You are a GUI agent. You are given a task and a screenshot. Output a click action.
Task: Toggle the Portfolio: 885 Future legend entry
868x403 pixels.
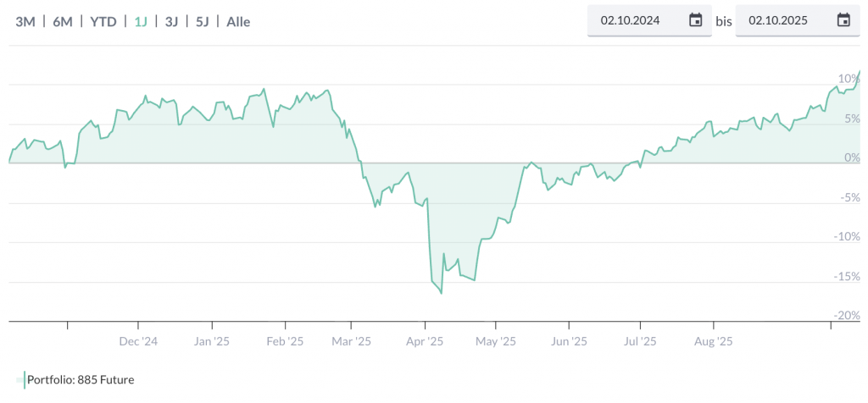(x=81, y=380)
